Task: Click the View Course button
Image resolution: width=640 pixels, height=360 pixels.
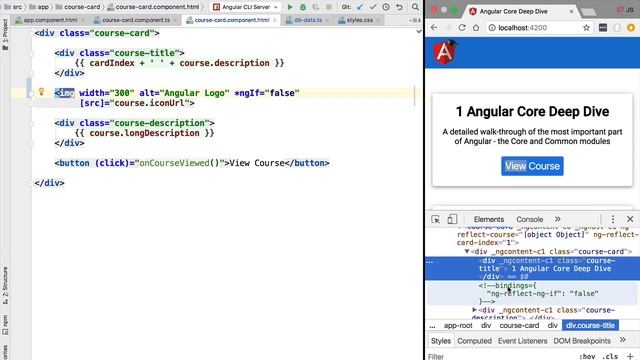Action: 532,166
